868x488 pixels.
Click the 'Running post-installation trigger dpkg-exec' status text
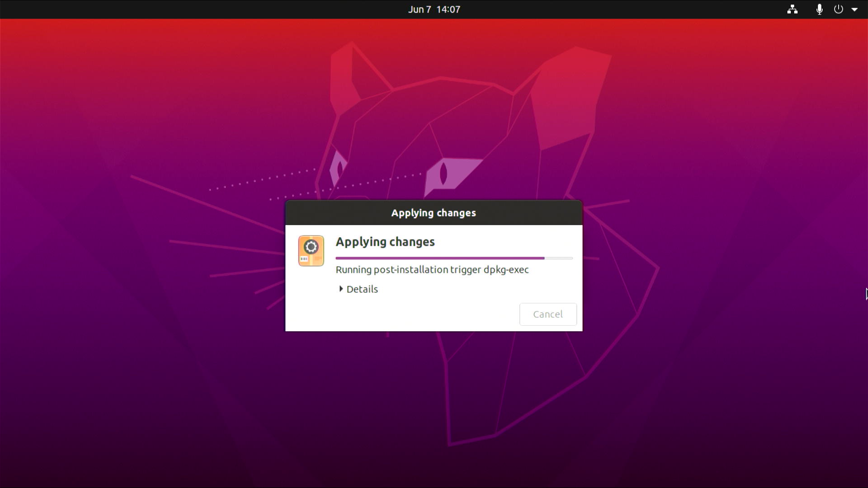point(432,270)
